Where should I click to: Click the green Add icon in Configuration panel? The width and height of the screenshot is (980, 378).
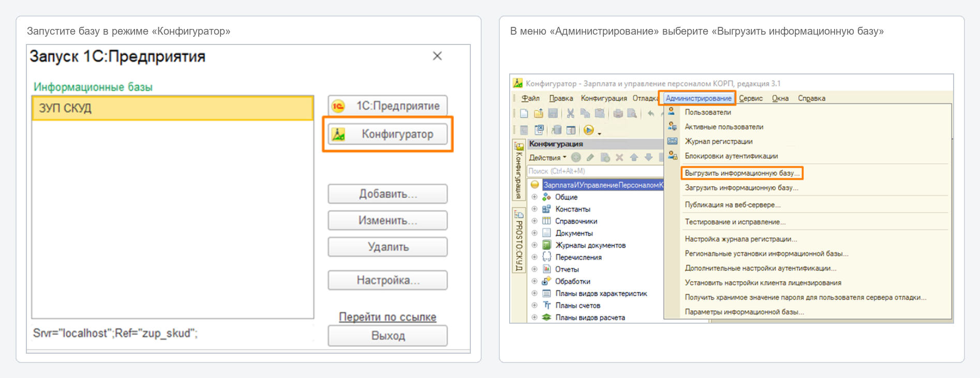click(576, 157)
